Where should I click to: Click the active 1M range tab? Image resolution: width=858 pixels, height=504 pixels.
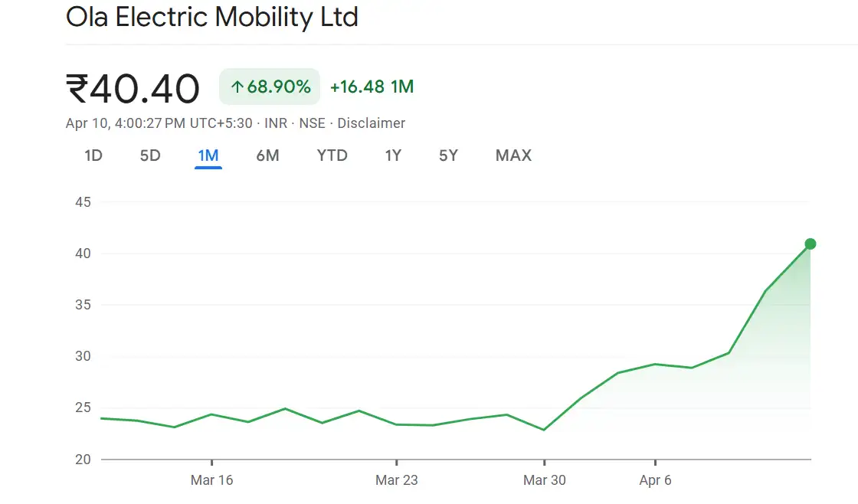pos(208,155)
